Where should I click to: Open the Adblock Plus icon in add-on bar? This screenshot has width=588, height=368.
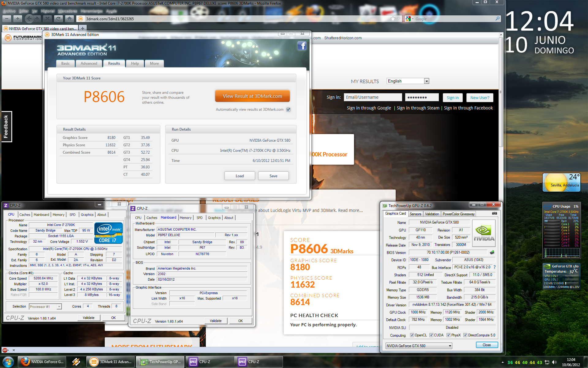[5, 350]
